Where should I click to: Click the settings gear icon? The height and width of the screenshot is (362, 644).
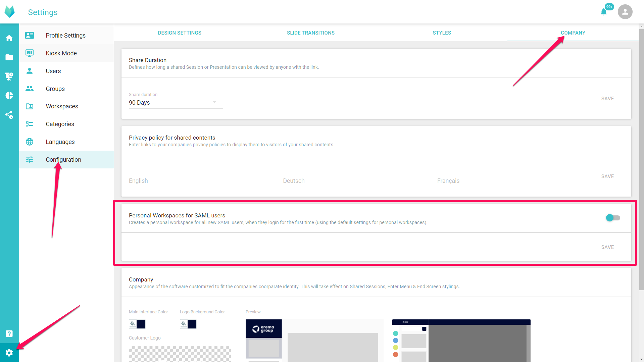pos(9,353)
